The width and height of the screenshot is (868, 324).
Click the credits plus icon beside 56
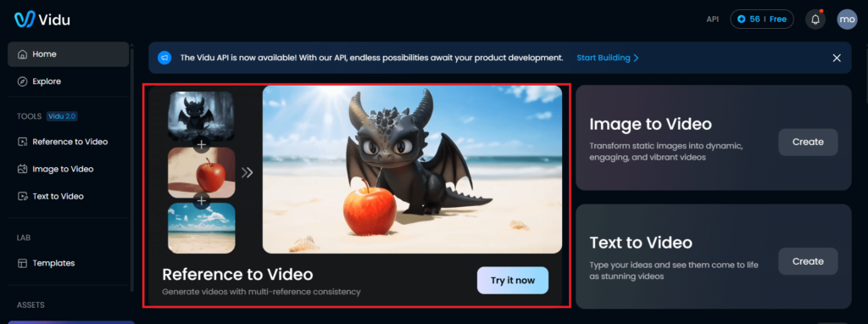[741, 20]
